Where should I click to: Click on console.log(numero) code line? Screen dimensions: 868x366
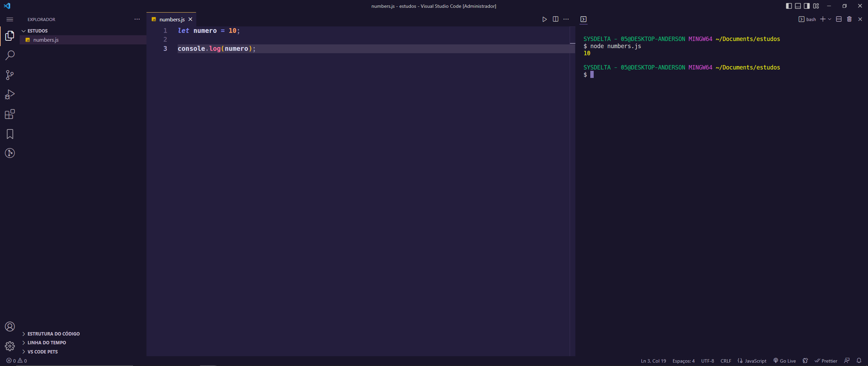click(217, 48)
